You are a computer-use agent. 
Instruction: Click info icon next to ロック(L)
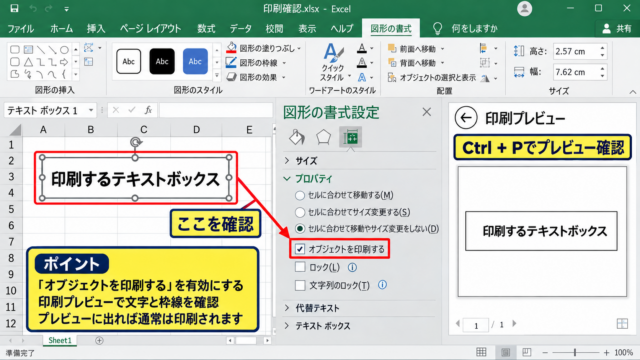352,267
